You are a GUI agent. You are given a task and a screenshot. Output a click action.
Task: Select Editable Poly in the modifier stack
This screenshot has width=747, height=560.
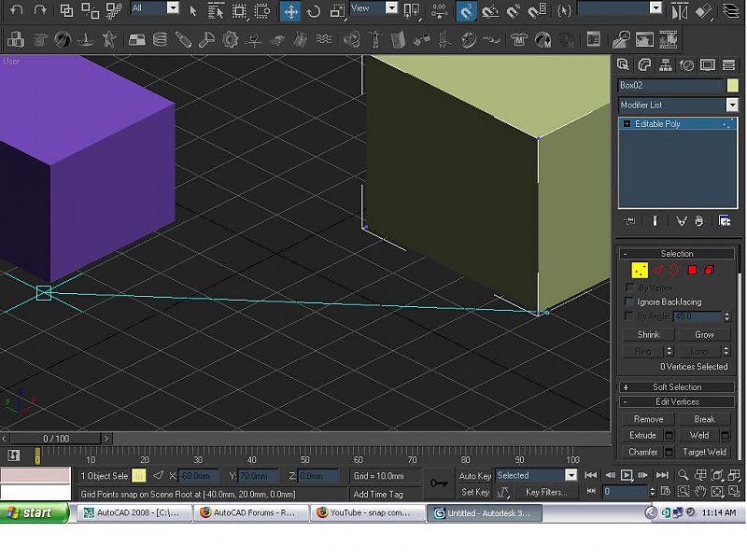[x=657, y=124]
